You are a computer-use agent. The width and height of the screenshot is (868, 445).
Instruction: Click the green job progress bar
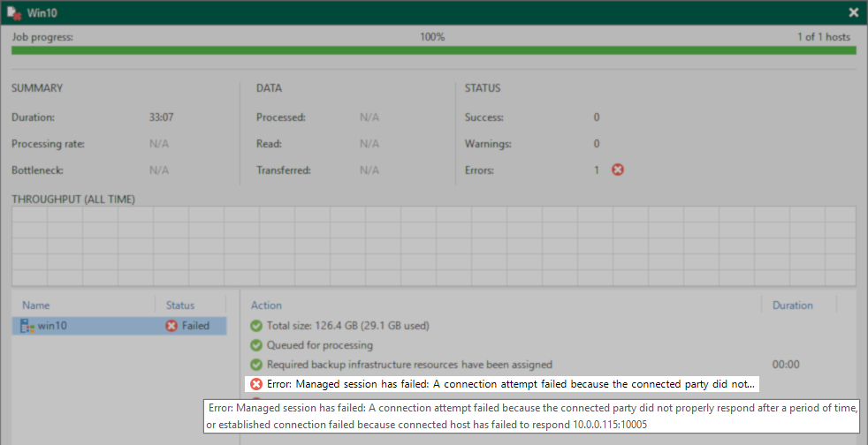tap(434, 50)
